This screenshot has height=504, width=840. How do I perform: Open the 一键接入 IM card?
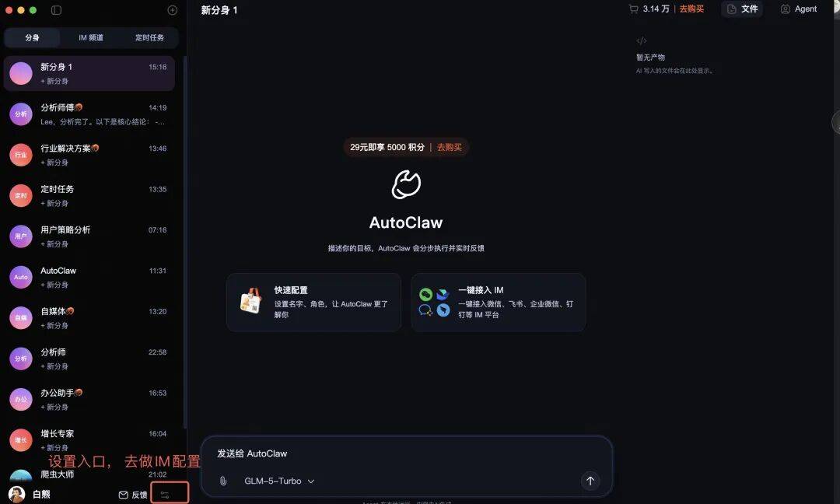coord(499,303)
